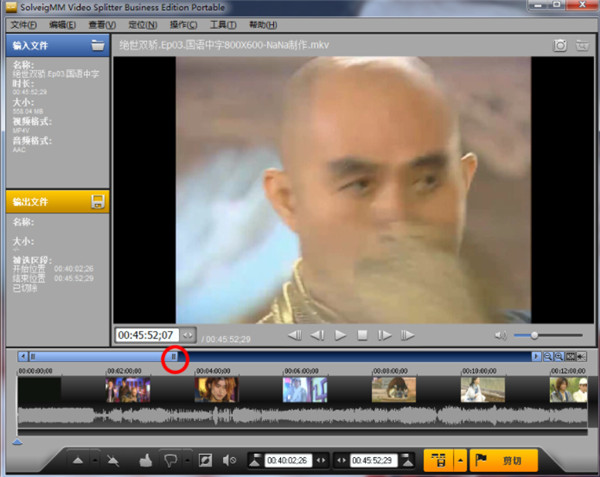Viewport: 600px width, 477px height.
Task: Add a marker with the triangle icon
Action: pyautogui.click(x=78, y=460)
